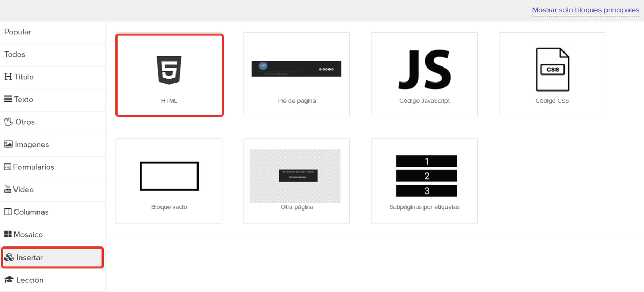The height and width of the screenshot is (292, 644).
Task: Select the HTML block card
Action: click(169, 75)
